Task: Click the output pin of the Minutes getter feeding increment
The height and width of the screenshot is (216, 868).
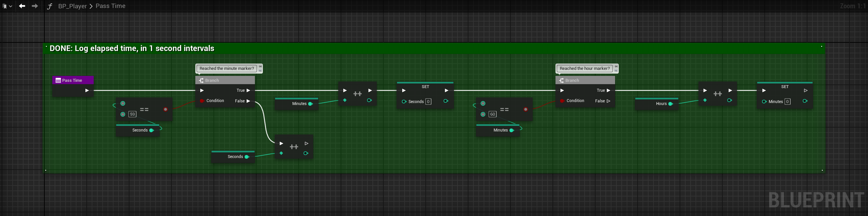Action: [x=311, y=104]
